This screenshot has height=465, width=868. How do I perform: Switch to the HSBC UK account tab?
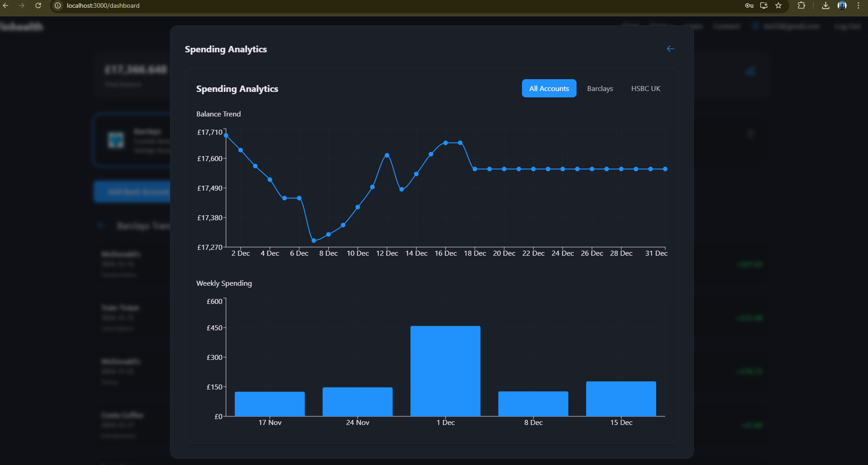pos(646,88)
